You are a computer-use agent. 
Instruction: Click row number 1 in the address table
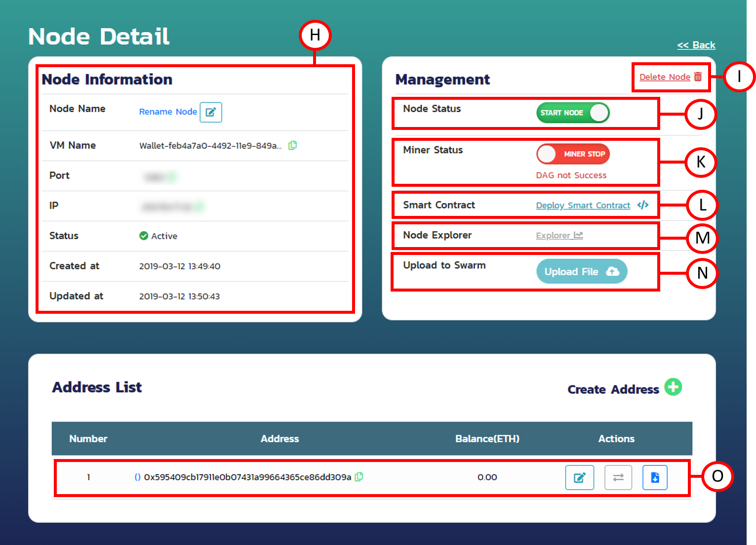point(88,477)
